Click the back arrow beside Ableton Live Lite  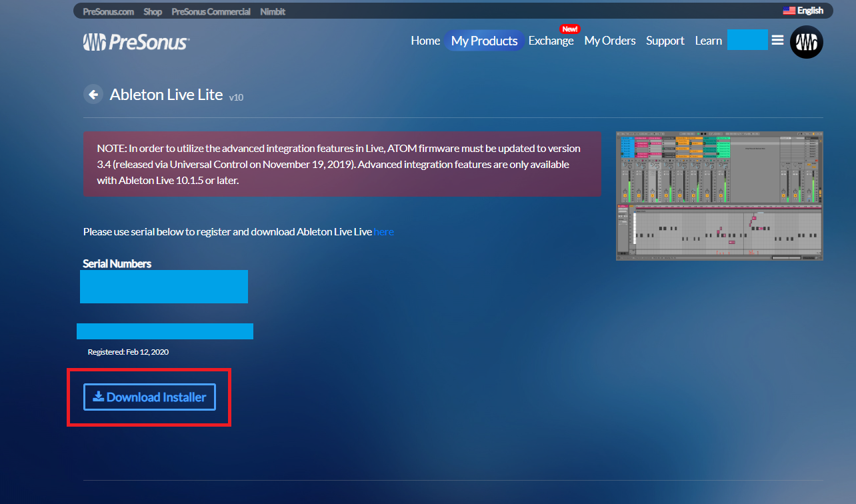point(93,95)
